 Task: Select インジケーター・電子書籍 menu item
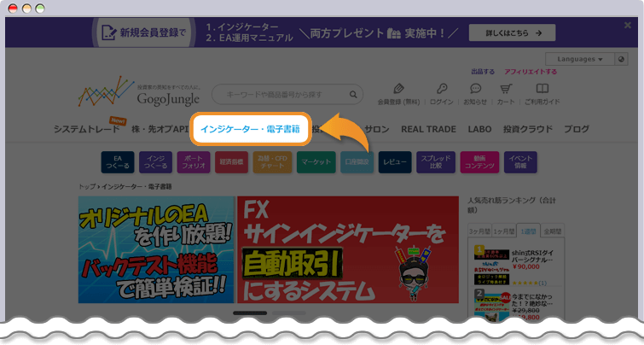coord(250,129)
